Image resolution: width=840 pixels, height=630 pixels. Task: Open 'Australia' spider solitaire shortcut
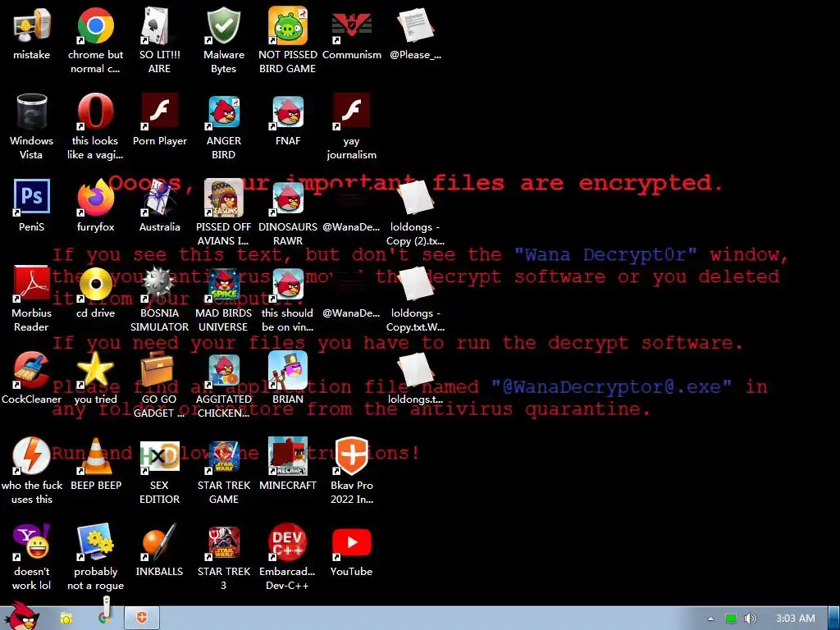pos(159,199)
